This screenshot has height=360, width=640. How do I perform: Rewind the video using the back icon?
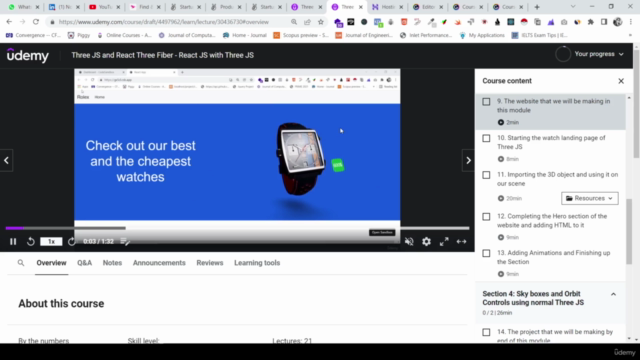tap(31, 242)
